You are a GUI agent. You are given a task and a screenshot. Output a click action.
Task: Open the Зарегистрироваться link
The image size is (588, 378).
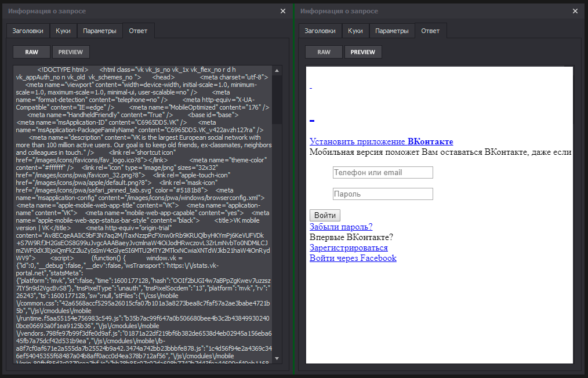[349, 248]
